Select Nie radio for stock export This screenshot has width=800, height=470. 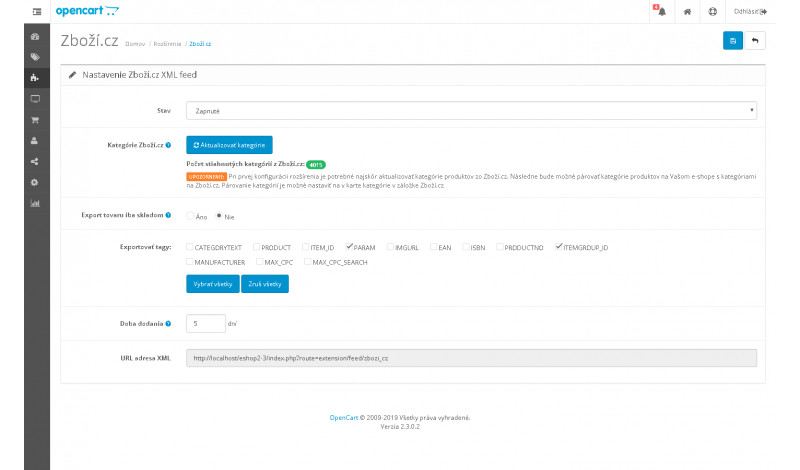(219, 216)
